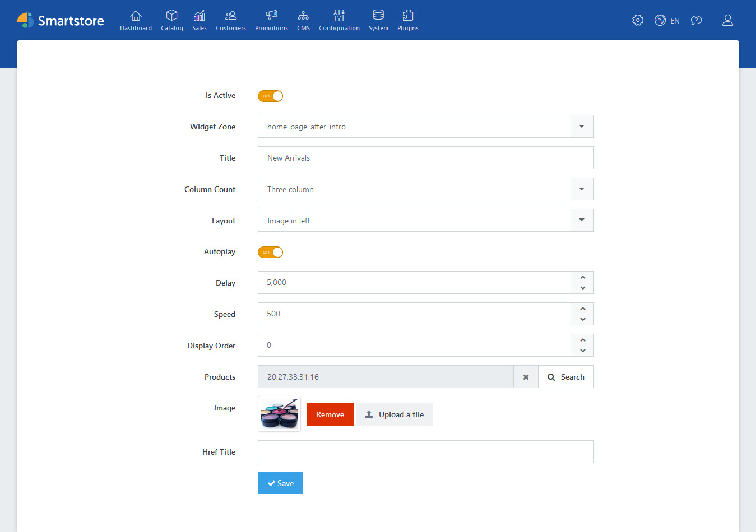This screenshot has height=532, width=756.
Task: Click the Save button
Action: [x=280, y=483]
